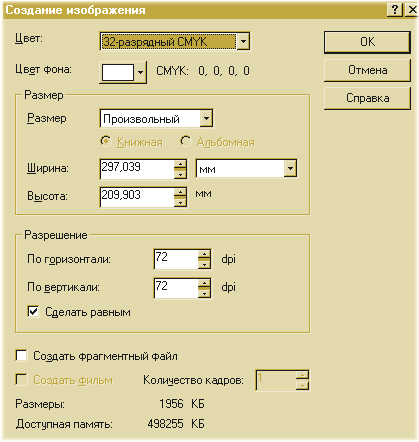Enable Создать фрагментный файл checkbox
The width and height of the screenshot is (419, 442).
21,356
